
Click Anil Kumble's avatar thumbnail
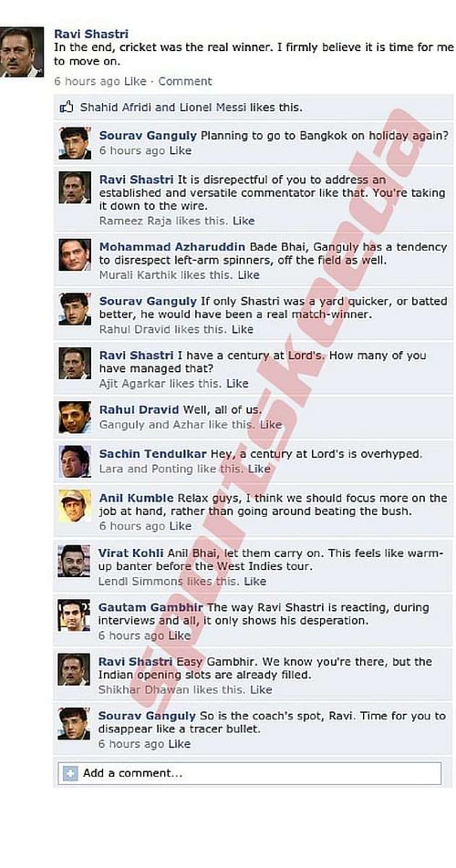[75, 505]
